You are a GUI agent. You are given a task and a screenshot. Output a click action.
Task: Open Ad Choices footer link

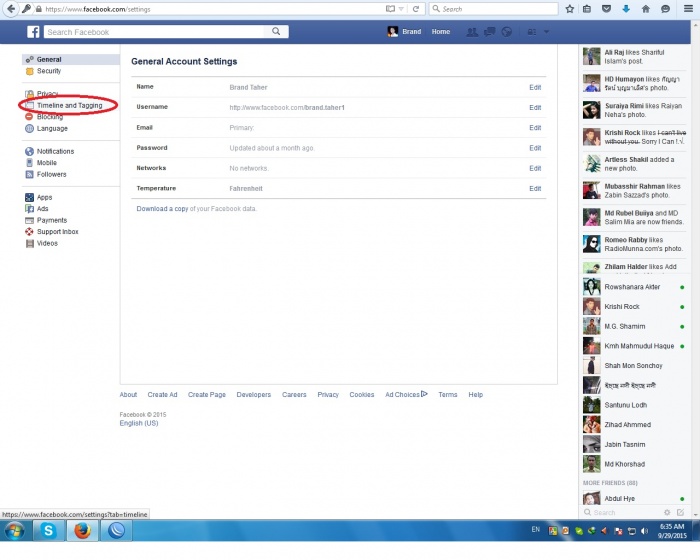406,395
